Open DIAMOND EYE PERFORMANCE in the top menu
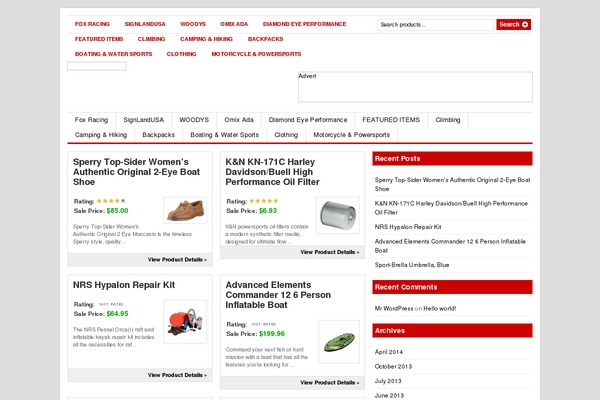 (x=304, y=24)
